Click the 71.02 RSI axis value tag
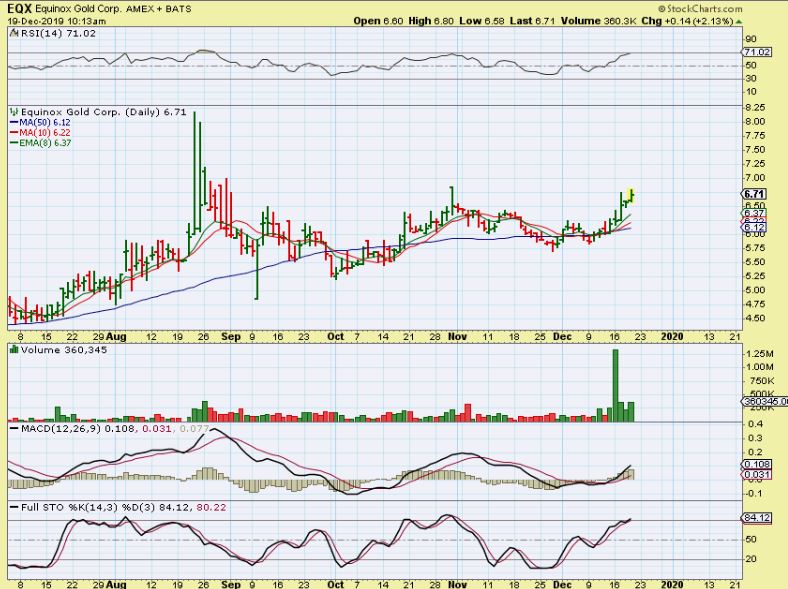 (757, 52)
